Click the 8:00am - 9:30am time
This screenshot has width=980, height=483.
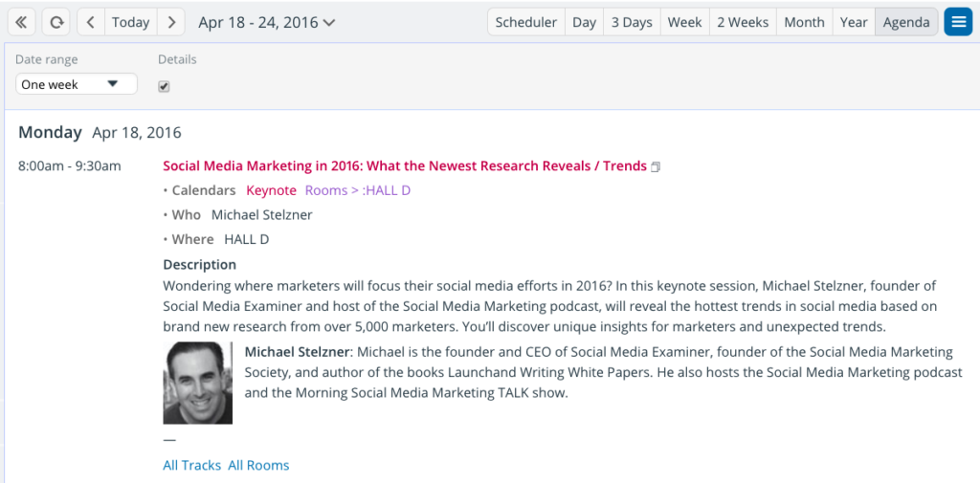click(69, 166)
